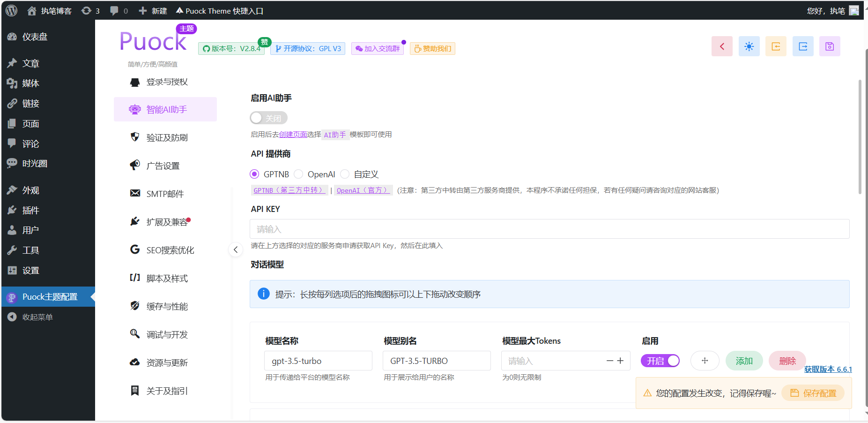Open 关于及指引 settings tab
Image resolution: width=868 pixels, height=423 pixels.
[165, 391]
